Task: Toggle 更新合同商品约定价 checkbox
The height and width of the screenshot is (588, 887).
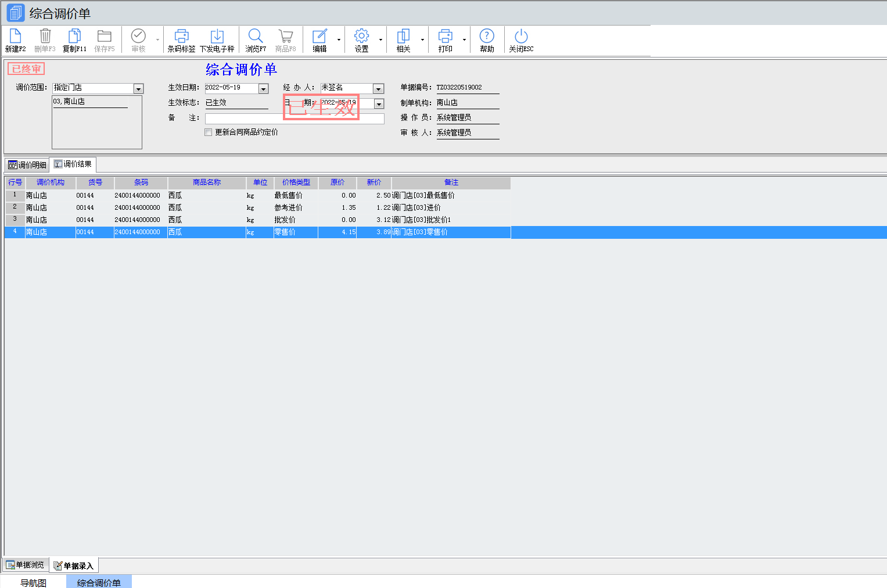Action: point(209,132)
